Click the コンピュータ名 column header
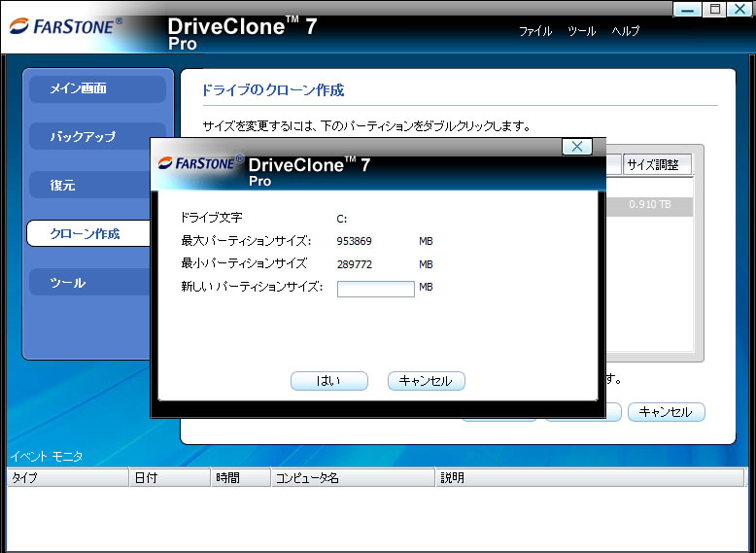Viewport: 756px width, 553px height. 354,478
